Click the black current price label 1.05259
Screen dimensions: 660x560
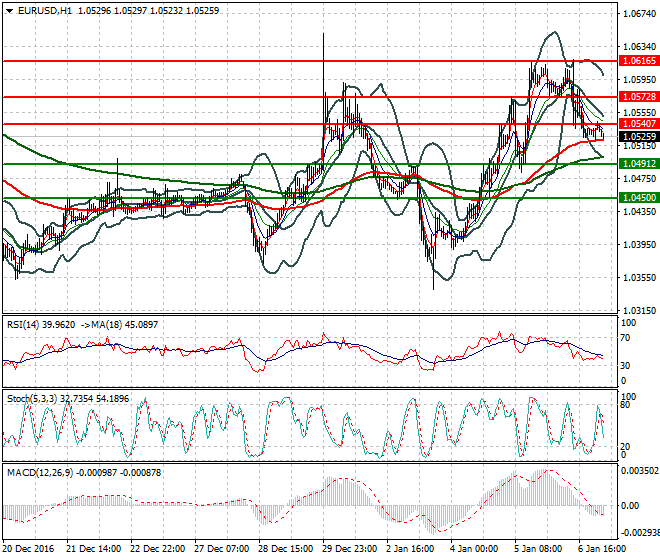(639, 137)
